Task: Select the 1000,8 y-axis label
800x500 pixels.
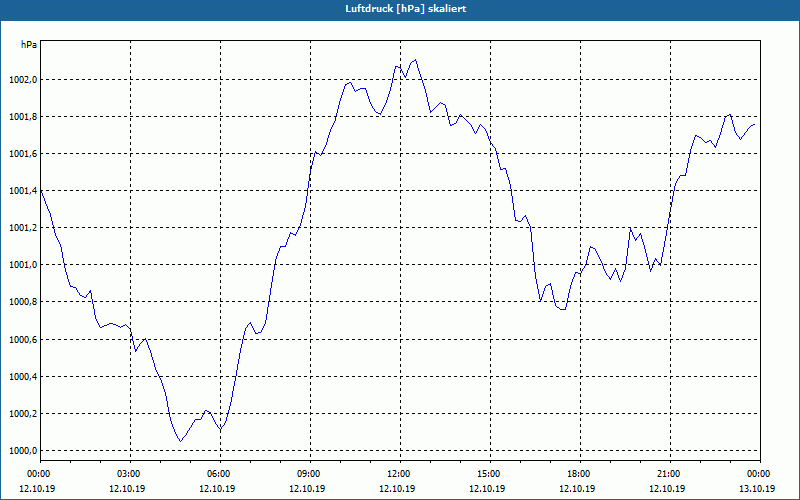Action: [23, 302]
